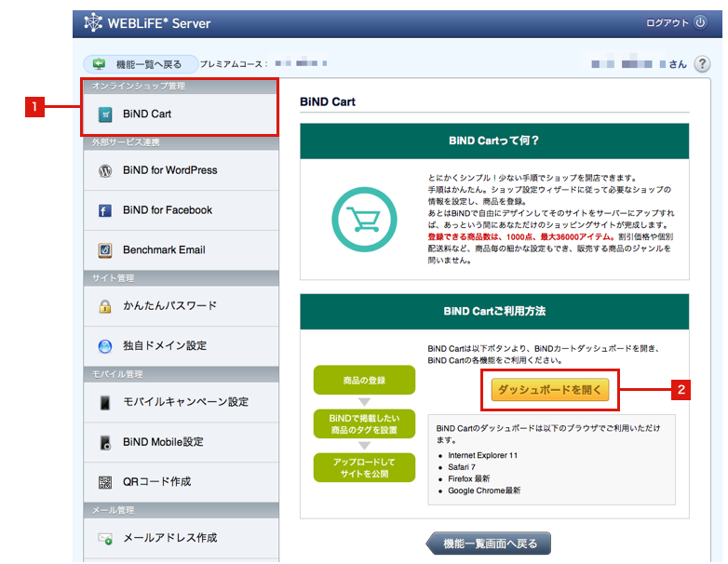Click アップロードしてサイトを公開 step
This screenshot has width=728, height=564.
[x=364, y=468]
